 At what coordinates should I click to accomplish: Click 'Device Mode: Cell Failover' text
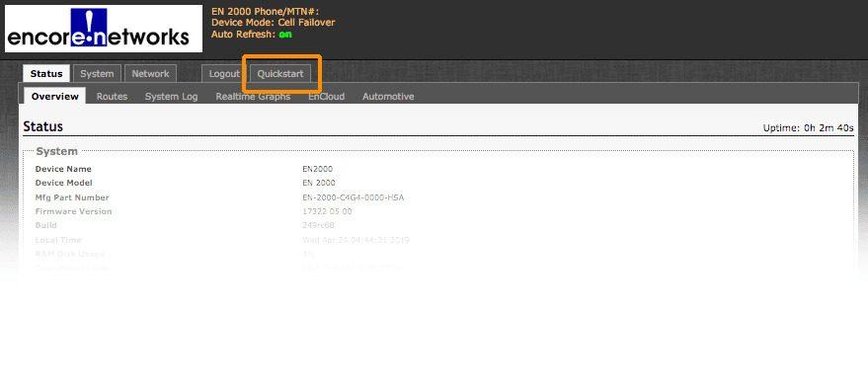pyautogui.click(x=273, y=23)
